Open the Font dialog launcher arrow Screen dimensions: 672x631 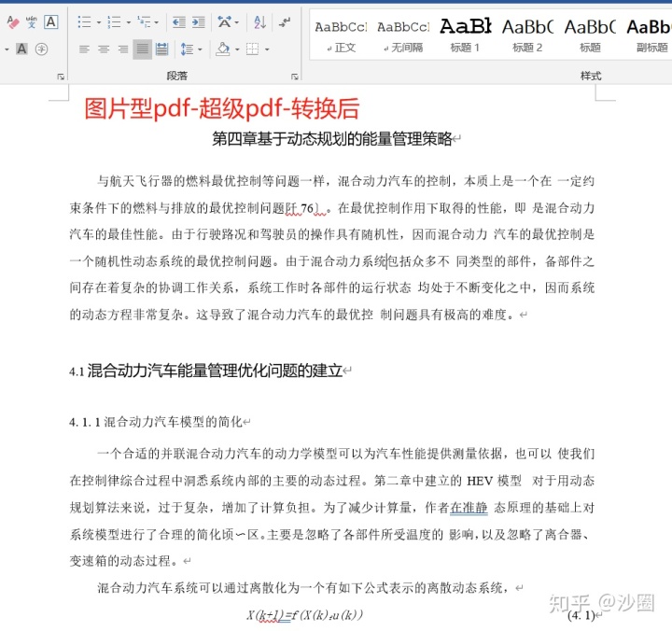pyautogui.click(x=61, y=77)
